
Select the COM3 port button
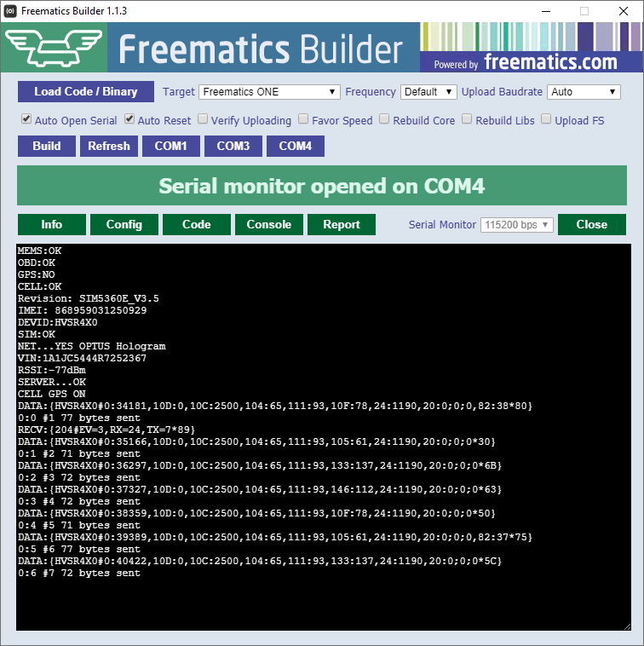[x=233, y=147]
